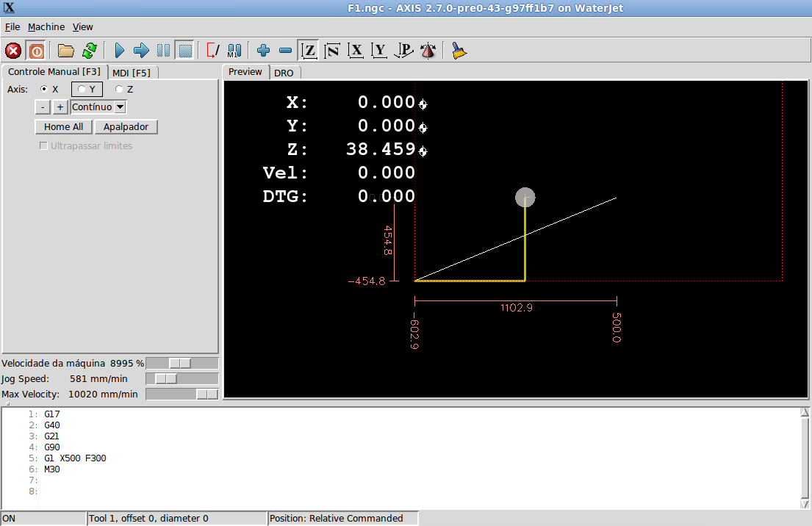Image resolution: width=812 pixels, height=526 pixels.
Task: Toggle the machine power button
Action: coord(36,51)
